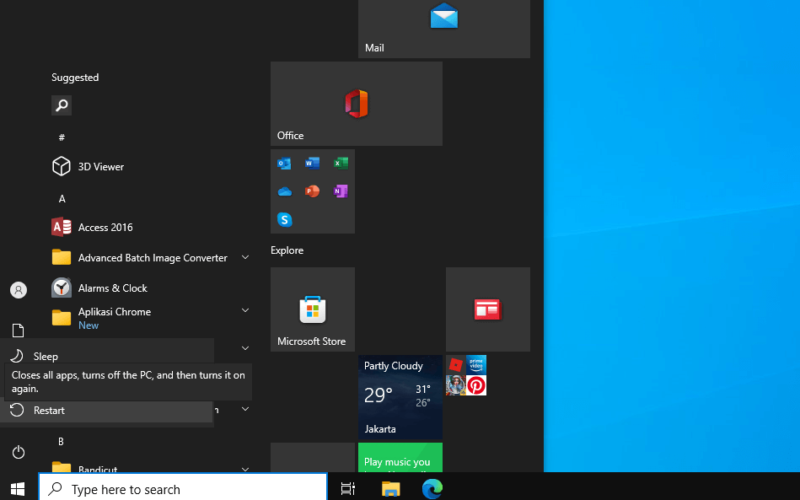Open the Aplikasi Chrome folder icon
Viewport: 800px width, 500px height.
tap(61, 317)
